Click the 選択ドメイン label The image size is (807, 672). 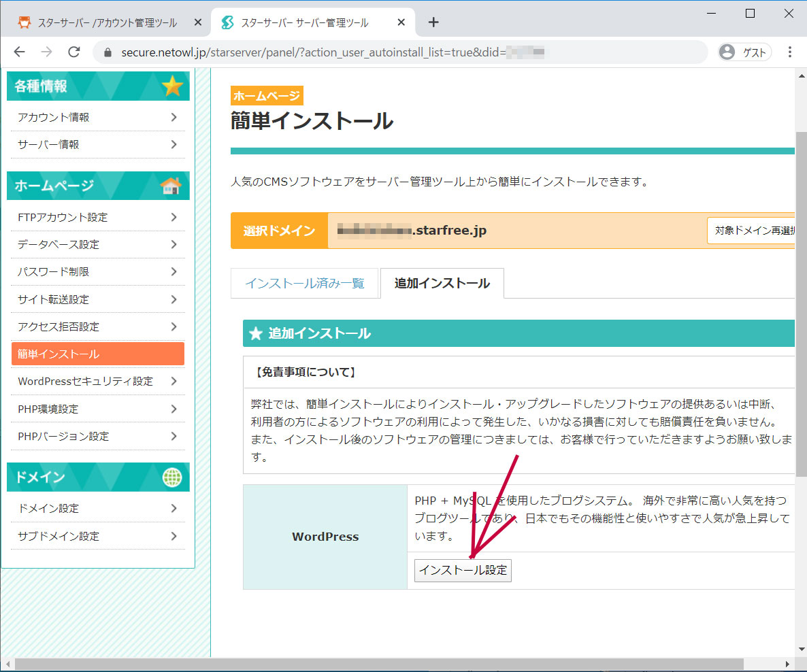pyautogui.click(x=279, y=231)
